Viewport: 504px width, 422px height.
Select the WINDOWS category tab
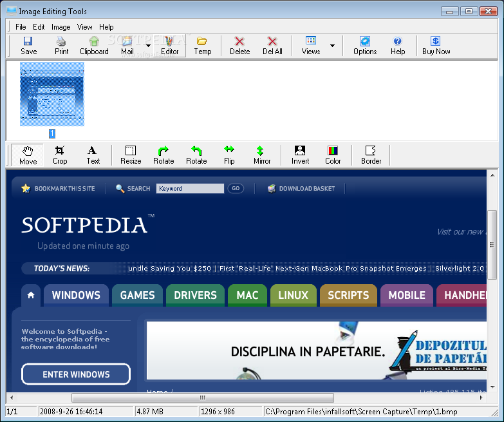tap(76, 295)
